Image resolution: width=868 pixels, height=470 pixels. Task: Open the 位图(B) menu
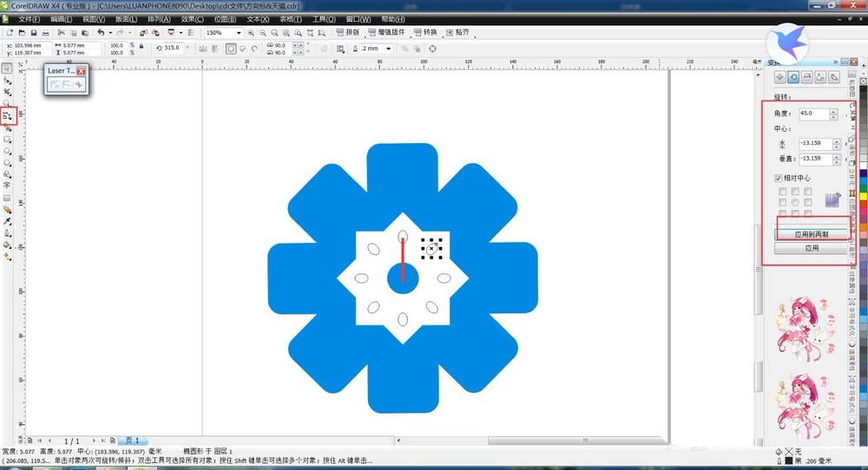coord(225,19)
